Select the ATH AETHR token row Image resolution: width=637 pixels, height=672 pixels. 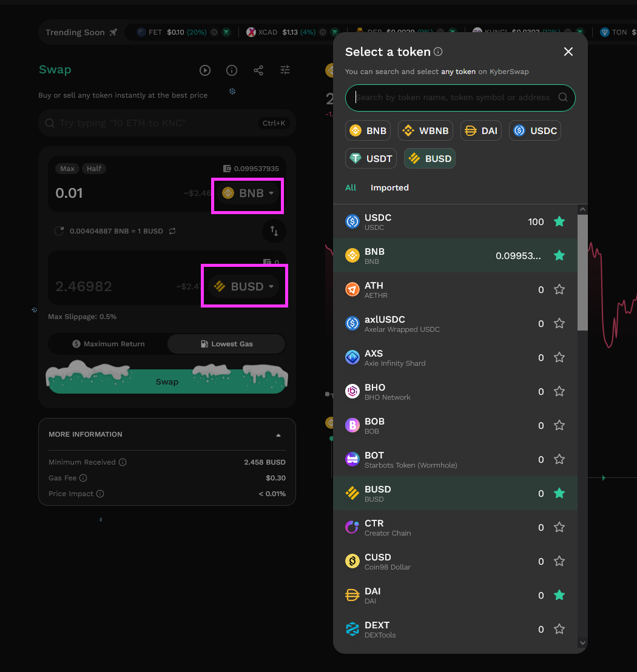click(455, 290)
